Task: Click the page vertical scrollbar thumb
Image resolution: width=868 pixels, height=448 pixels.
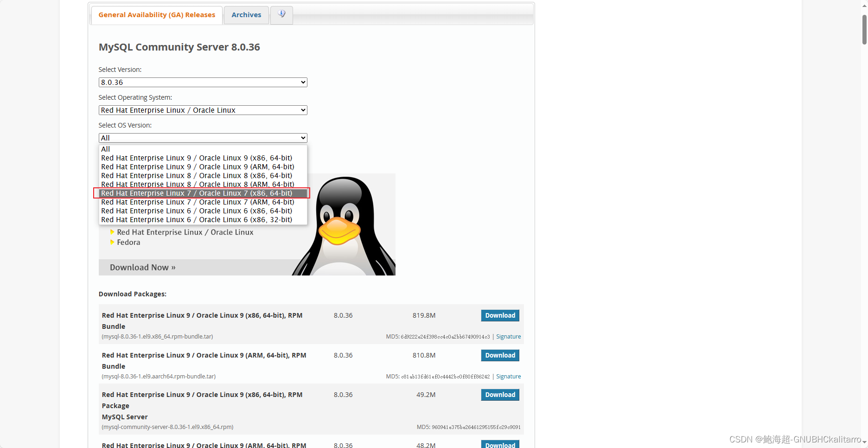Action: [x=864, y=30]
